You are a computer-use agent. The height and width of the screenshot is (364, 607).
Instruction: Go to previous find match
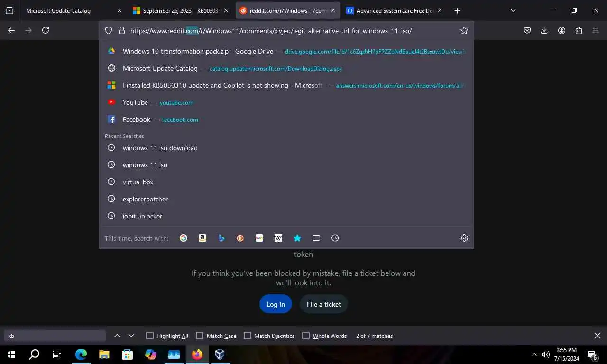[117, 336]
